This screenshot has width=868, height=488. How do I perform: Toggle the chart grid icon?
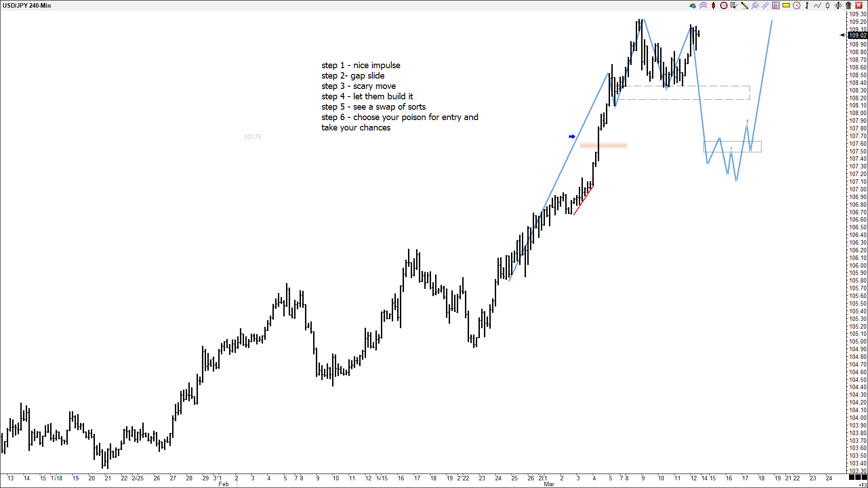775,5
